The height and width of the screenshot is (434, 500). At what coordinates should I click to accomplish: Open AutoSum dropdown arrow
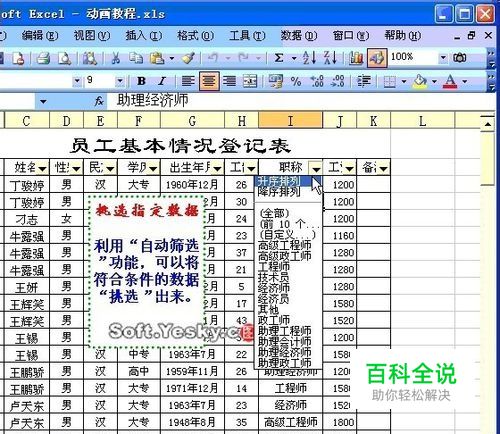pyautogui.click(x=294, y=59)
